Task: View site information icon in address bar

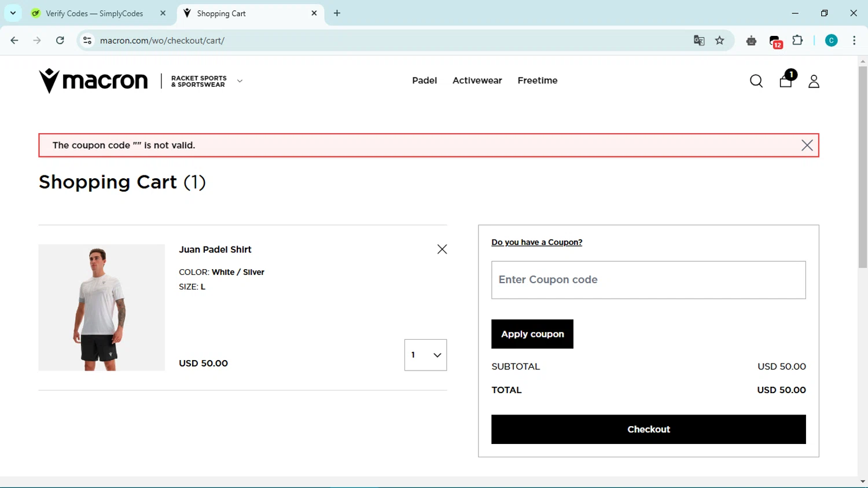Action: click(x=87, y=41)
